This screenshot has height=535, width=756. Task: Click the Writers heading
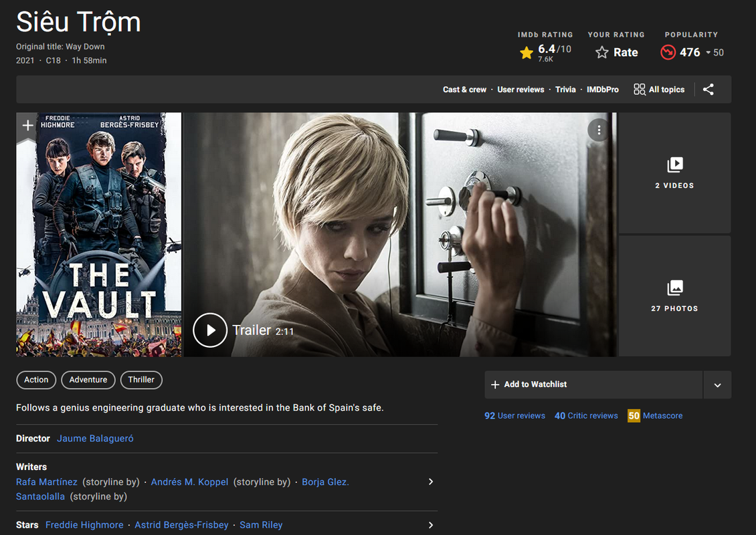click(x=31, y=467)
